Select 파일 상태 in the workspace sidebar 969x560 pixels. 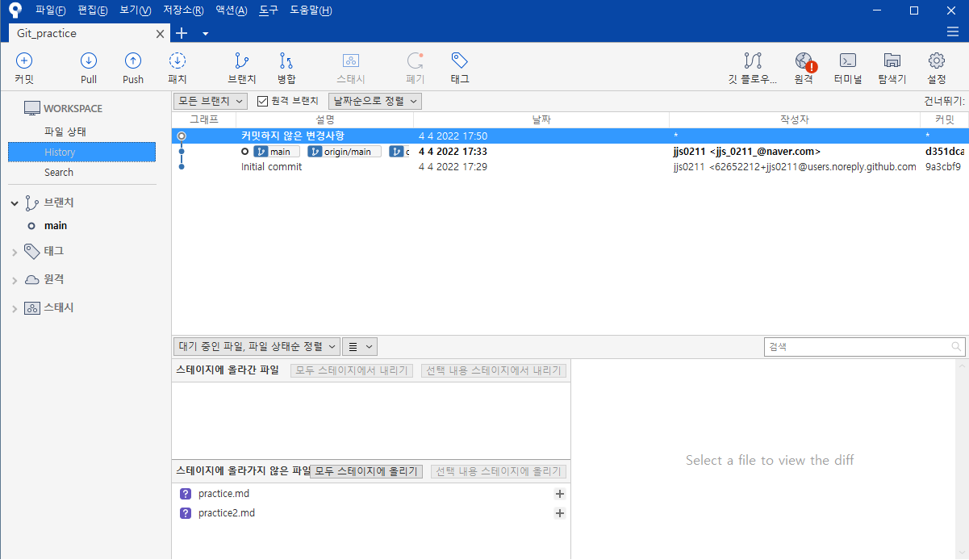point(65,132)
